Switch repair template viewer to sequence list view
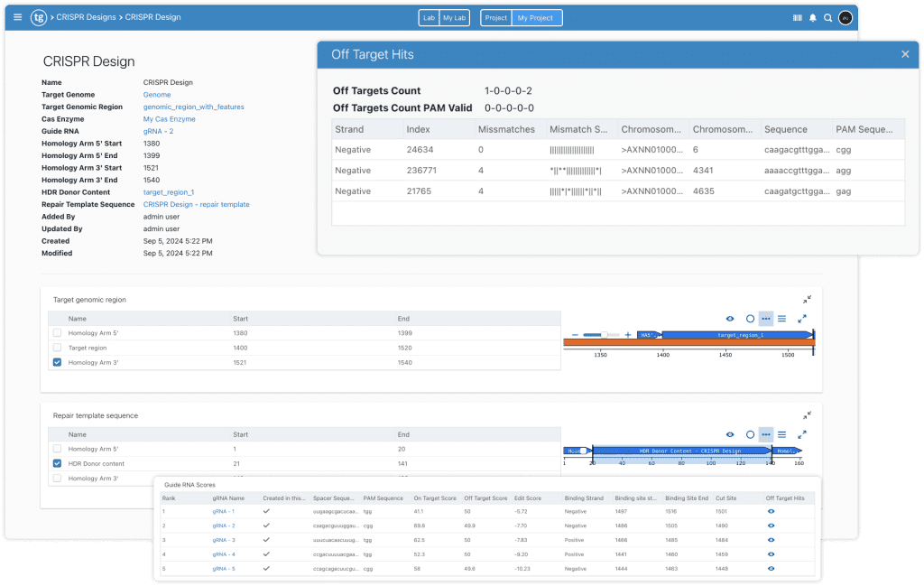The image size is (924, 586). pyautogui.click(x=782, y=434)
